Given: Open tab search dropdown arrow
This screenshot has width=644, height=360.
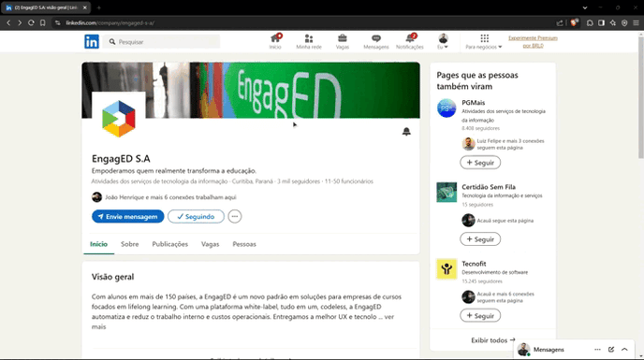Looking at the screenshot, I should (x=585, y=7).
